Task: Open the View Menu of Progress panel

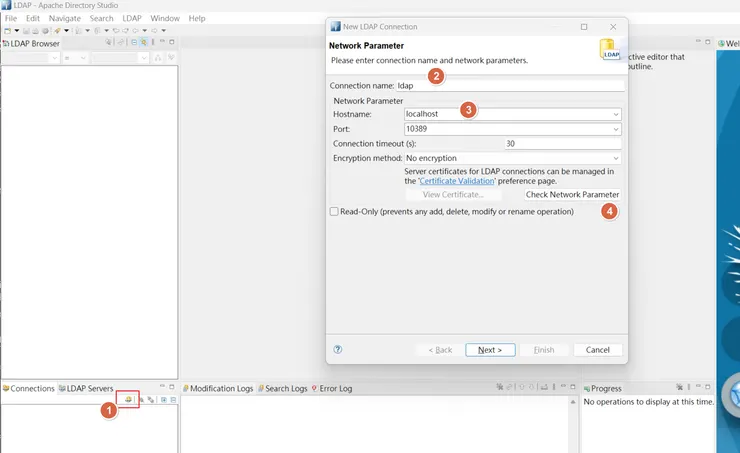Action: tap(689, 387)
